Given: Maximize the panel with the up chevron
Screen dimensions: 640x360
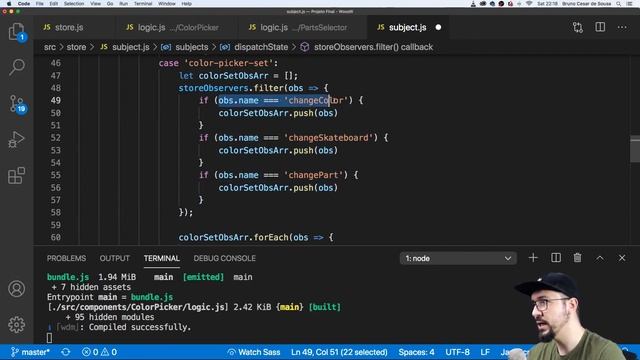Looking at the screenshot, I should tap(600, 258).
